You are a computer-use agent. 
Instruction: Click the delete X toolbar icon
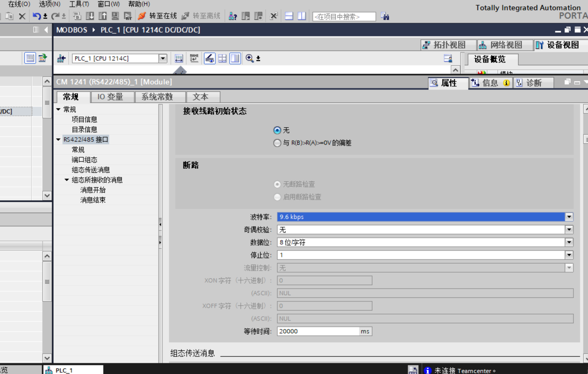22,16
